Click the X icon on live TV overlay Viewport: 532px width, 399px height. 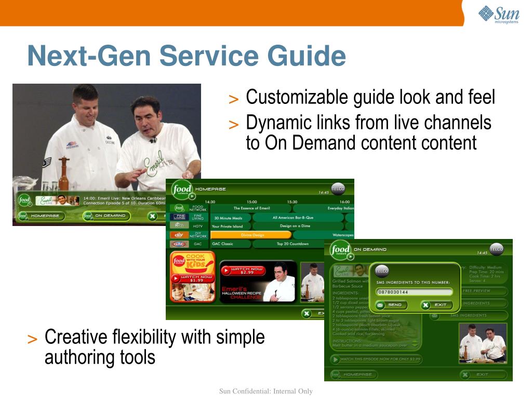tap(153, 216)
